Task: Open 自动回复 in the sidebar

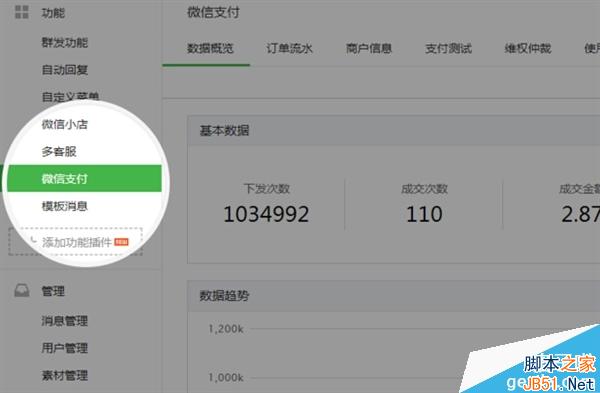Action: pyautogui.click(x=65, y=70)
